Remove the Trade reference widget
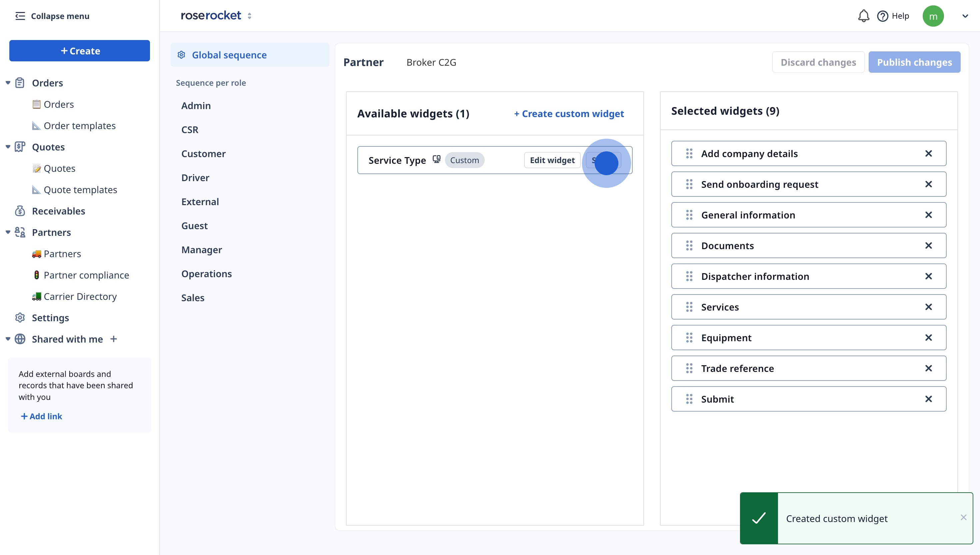Screen dimensions: 980x555 tap(928, 368)
